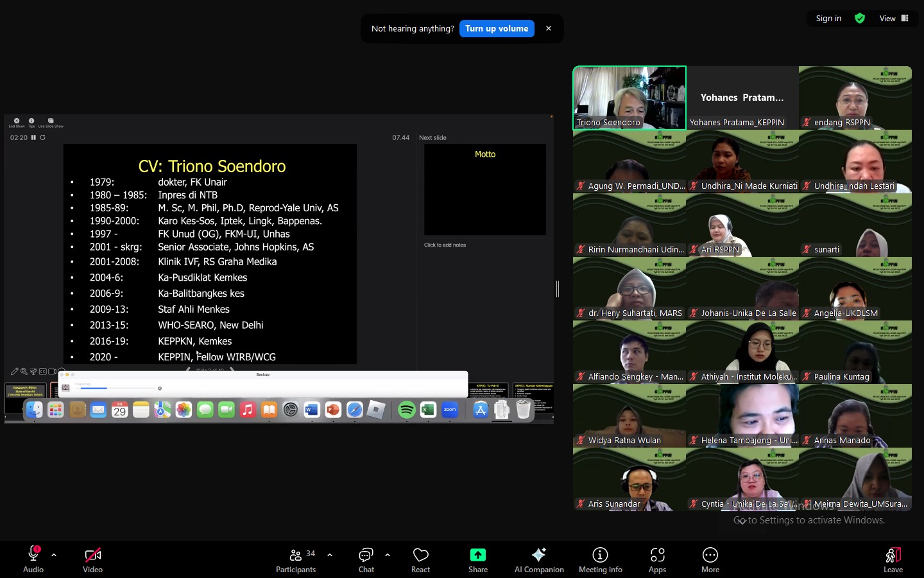
Task: Open the Participants list
Action: tap(296, 559)
